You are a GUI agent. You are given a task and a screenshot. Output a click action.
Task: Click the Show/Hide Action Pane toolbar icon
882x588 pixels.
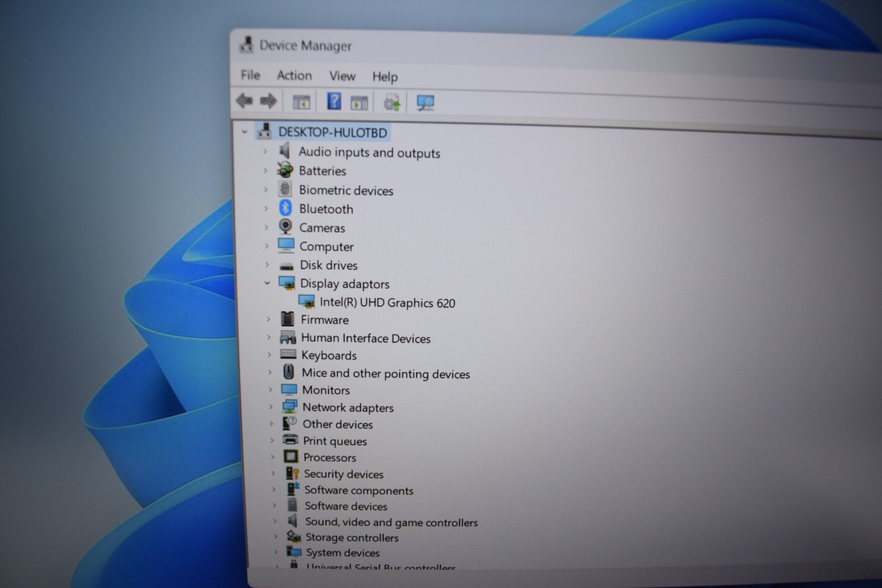coord(359,103)
